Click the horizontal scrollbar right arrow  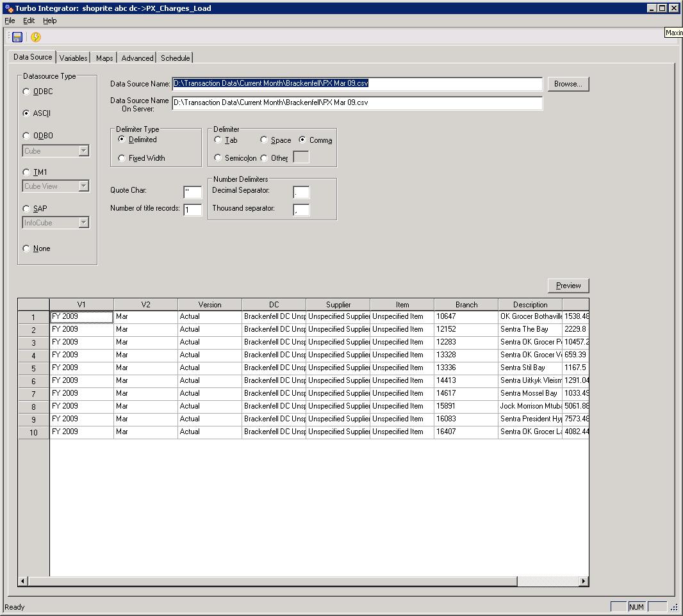coord(584,581)
